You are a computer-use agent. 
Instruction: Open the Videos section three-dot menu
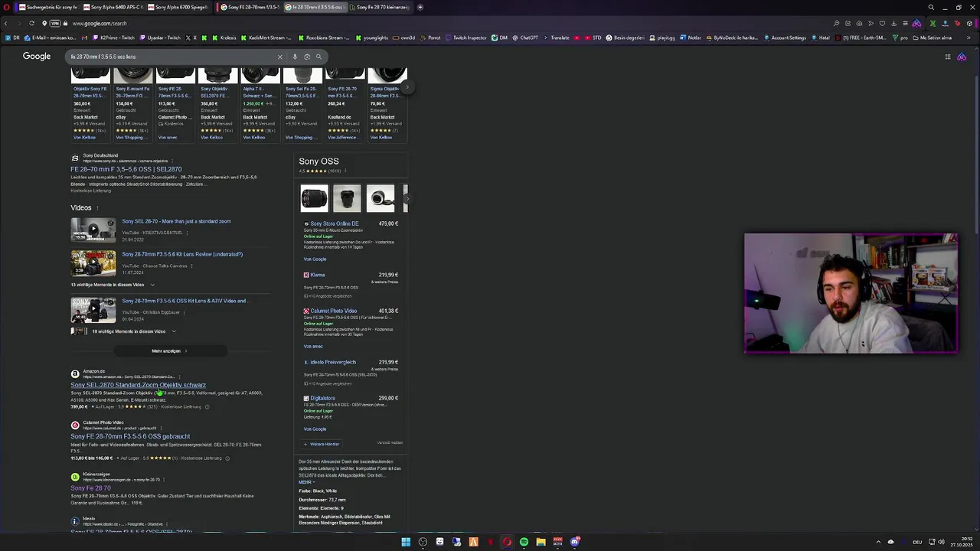pos(97,208)
